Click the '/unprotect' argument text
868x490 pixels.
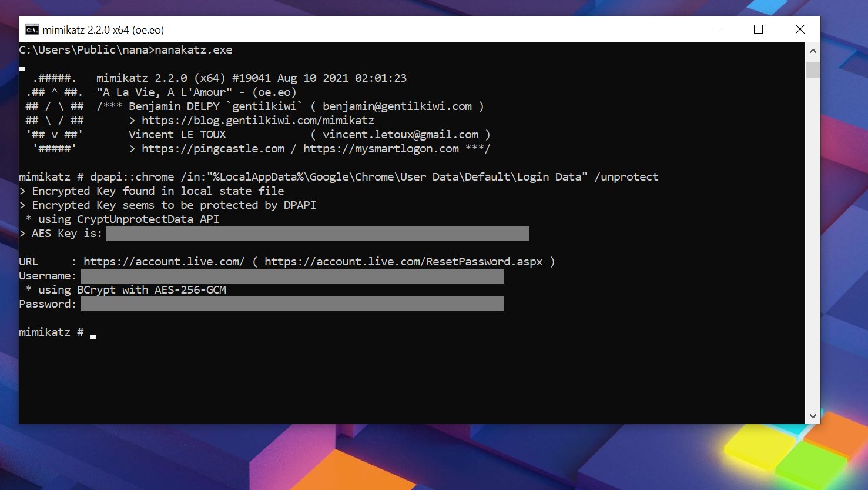626,177
